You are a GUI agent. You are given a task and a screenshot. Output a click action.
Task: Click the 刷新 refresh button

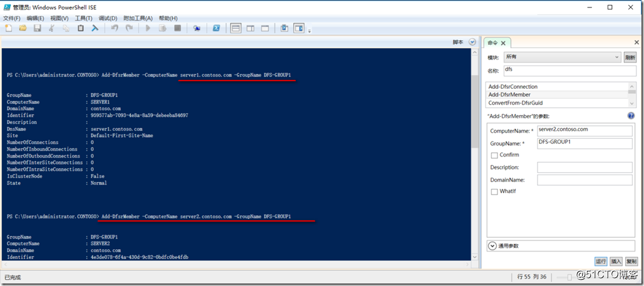[x=629, y=57]
